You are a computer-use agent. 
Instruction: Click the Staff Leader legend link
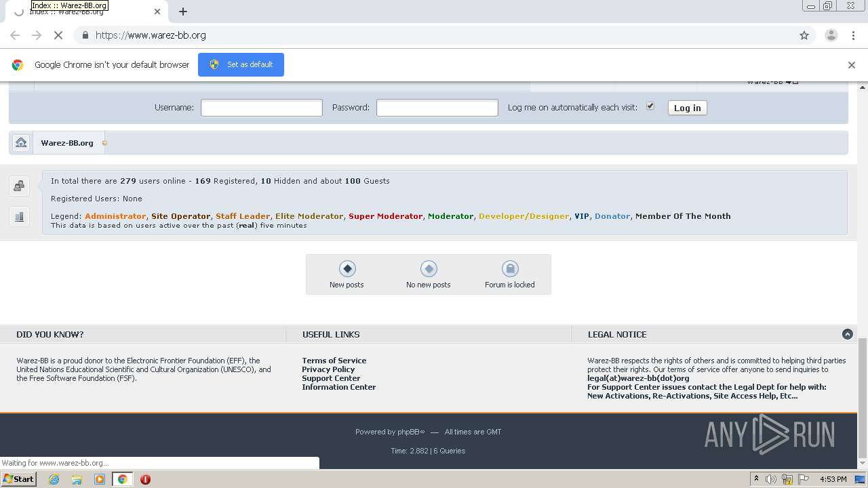pos(243,216)
